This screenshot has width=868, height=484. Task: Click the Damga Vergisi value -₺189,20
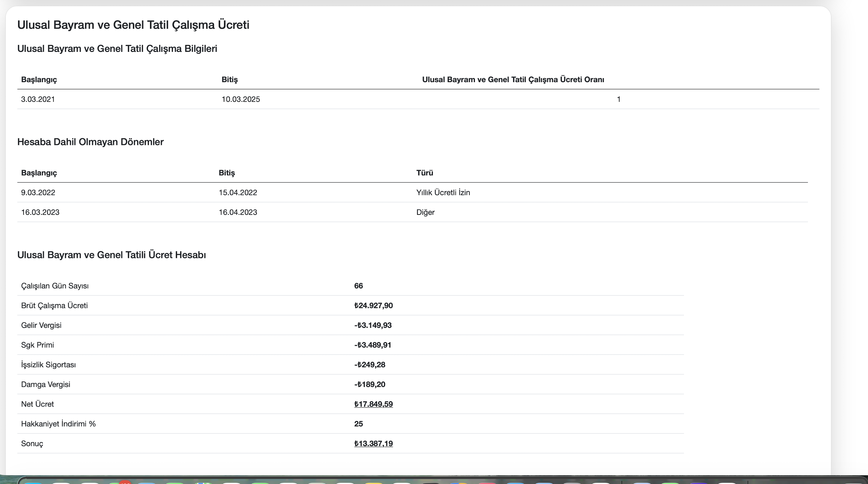(x=369, y=384)
